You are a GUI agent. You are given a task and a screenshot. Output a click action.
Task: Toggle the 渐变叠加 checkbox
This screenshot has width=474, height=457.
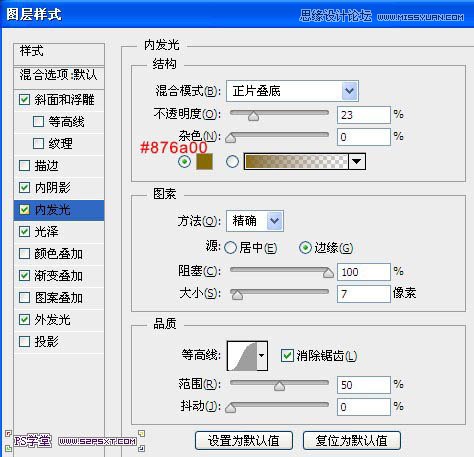pos(24,275)
